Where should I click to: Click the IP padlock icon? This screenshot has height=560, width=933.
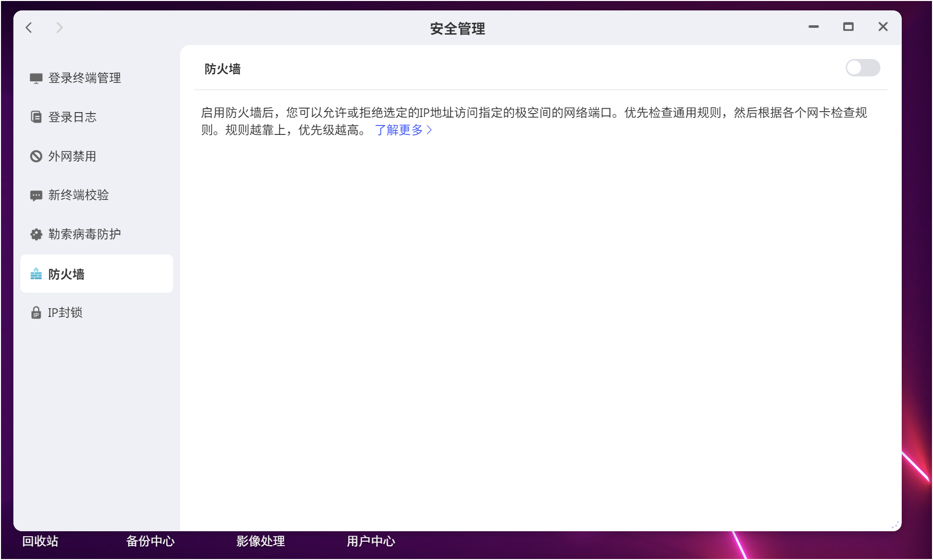click(36, 312)
